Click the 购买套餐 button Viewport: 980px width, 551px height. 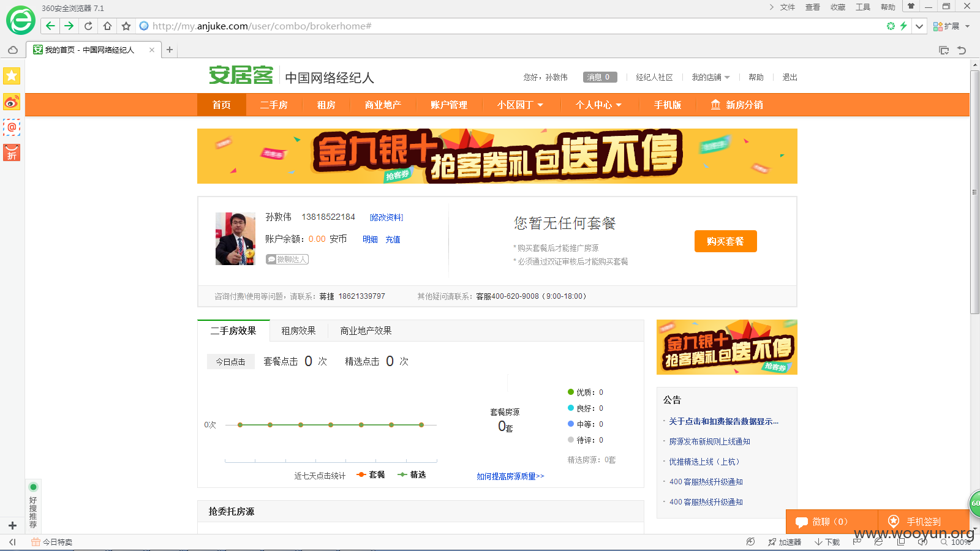coord(725,241)
